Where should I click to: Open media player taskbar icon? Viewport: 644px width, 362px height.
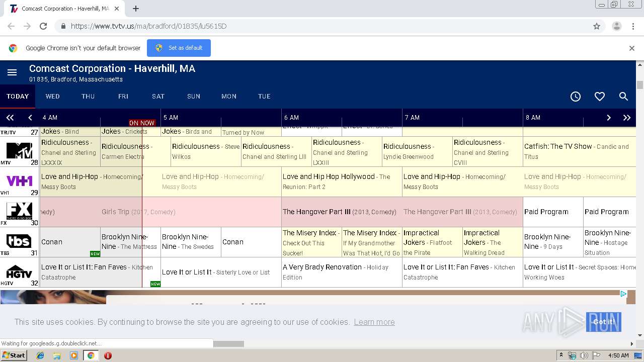pos(73,355)
